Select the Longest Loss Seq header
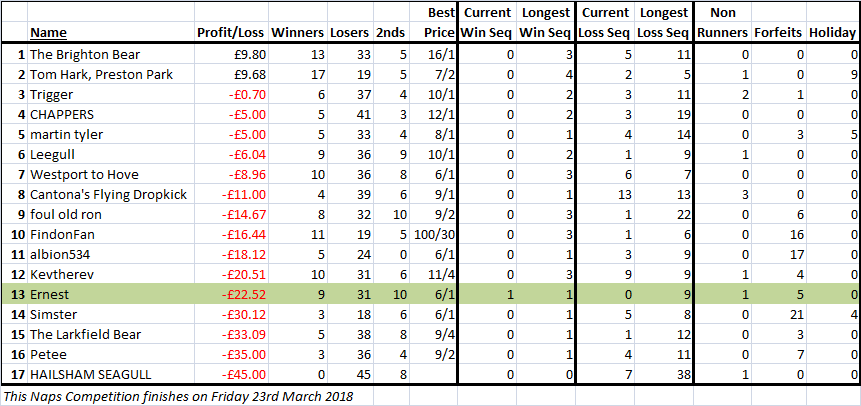 (x=663, y=23)
